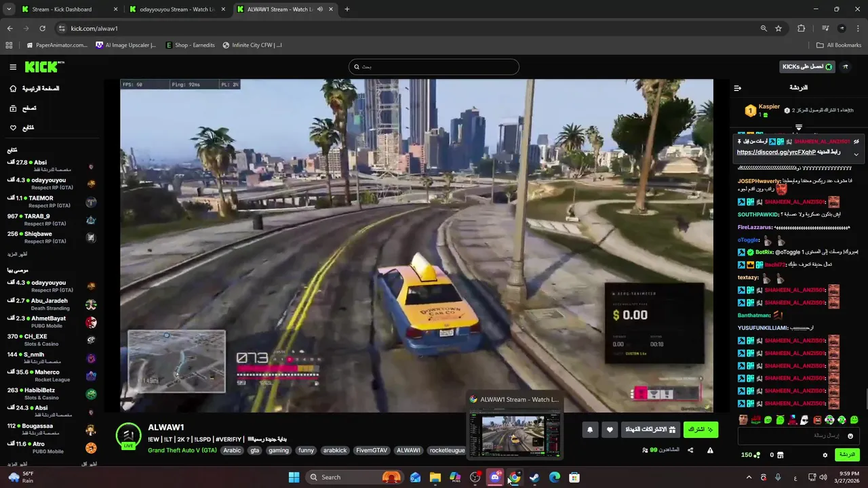
Task: Click the Arabic tag
Action: pyautogui.click(x=232, y=450)
